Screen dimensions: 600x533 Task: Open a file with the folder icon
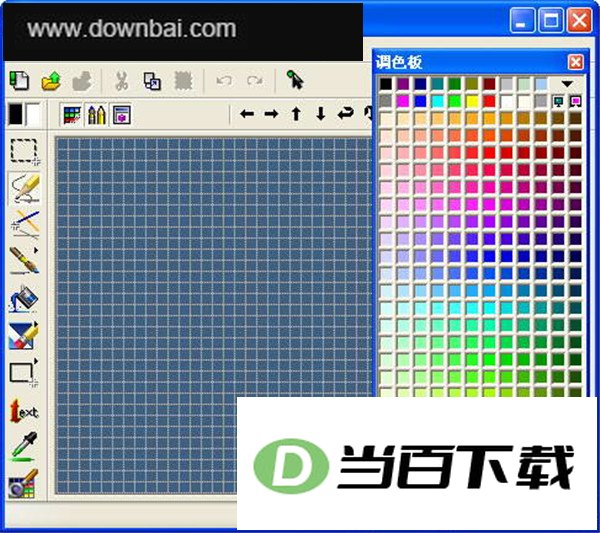(x=51, y=81)
